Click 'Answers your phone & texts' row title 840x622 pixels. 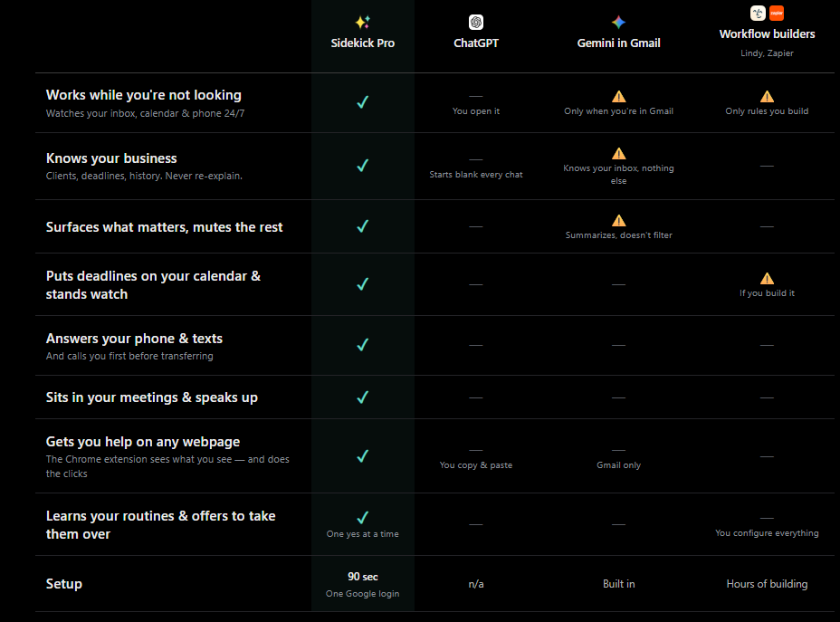point(134,339)
